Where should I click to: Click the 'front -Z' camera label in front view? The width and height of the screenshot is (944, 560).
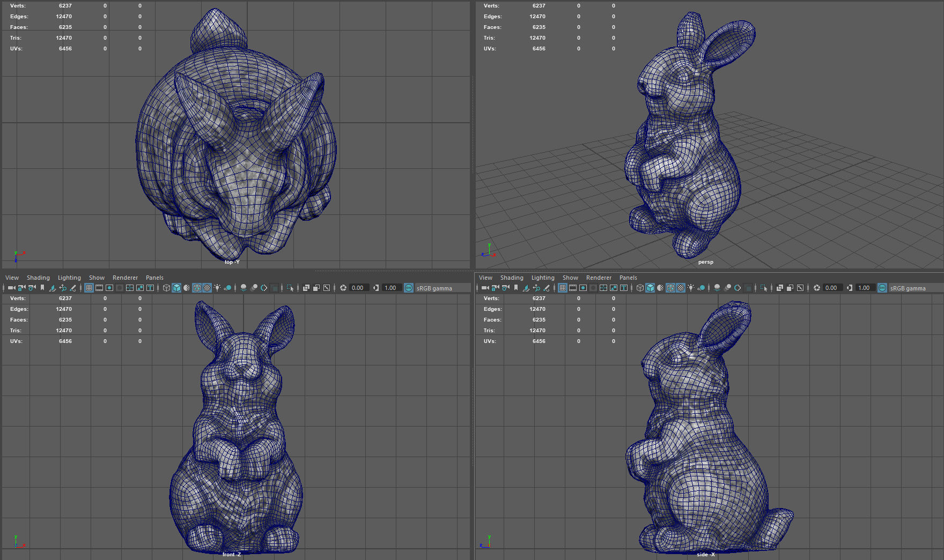[232, 554]
